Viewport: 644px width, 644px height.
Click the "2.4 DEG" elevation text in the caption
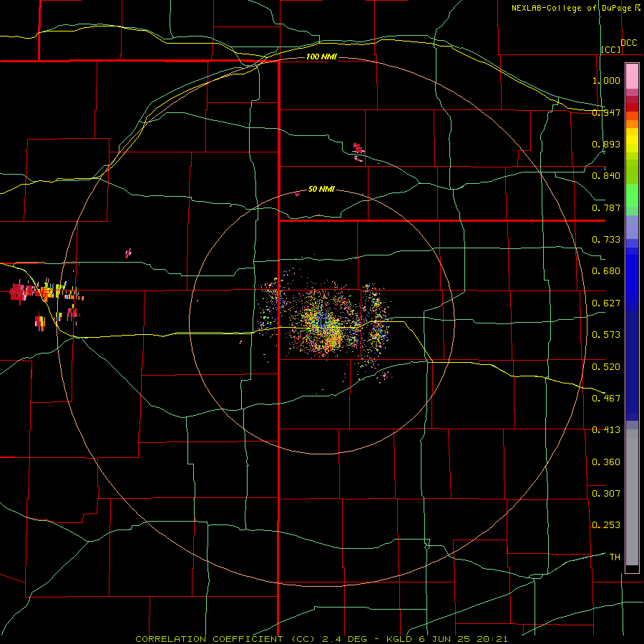[346, 639]
